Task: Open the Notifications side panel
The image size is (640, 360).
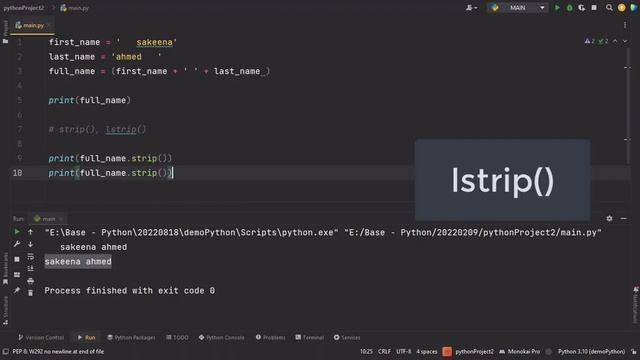Action: coord(636,304)
